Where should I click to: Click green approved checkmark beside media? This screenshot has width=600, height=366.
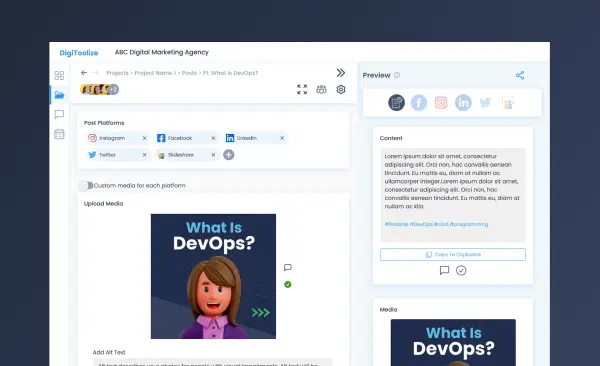288,284
